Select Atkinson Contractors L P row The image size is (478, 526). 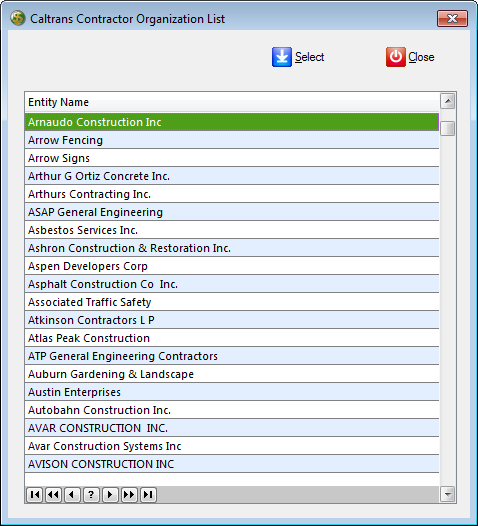[231, 320]
